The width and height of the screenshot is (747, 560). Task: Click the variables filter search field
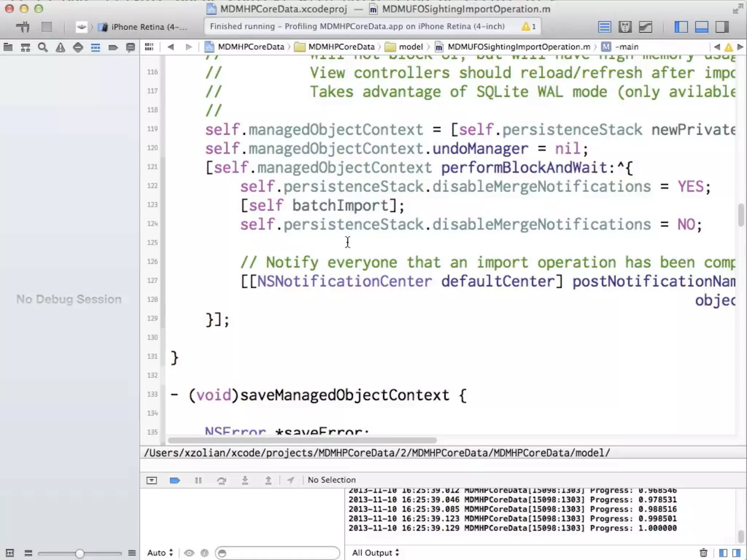277,553
